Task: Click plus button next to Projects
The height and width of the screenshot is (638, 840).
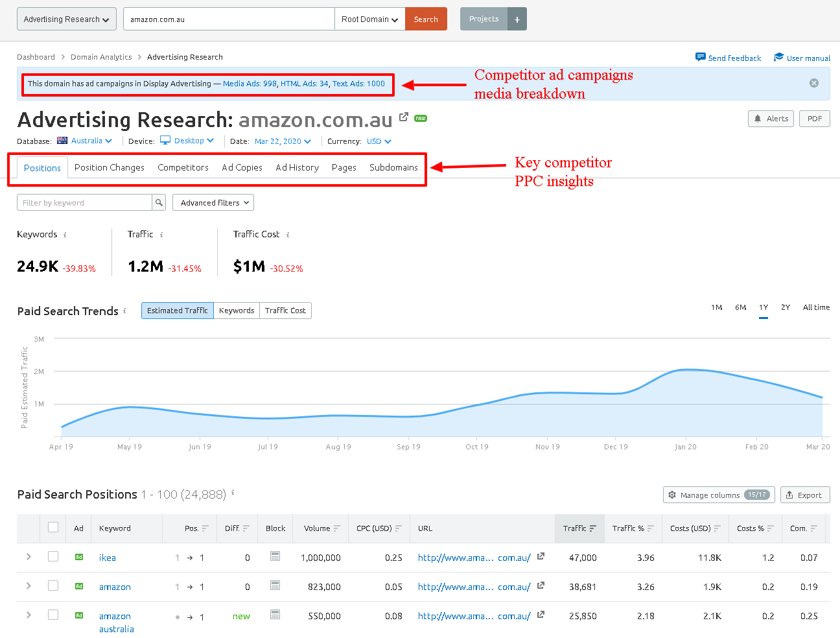Action: click(517, 19)
